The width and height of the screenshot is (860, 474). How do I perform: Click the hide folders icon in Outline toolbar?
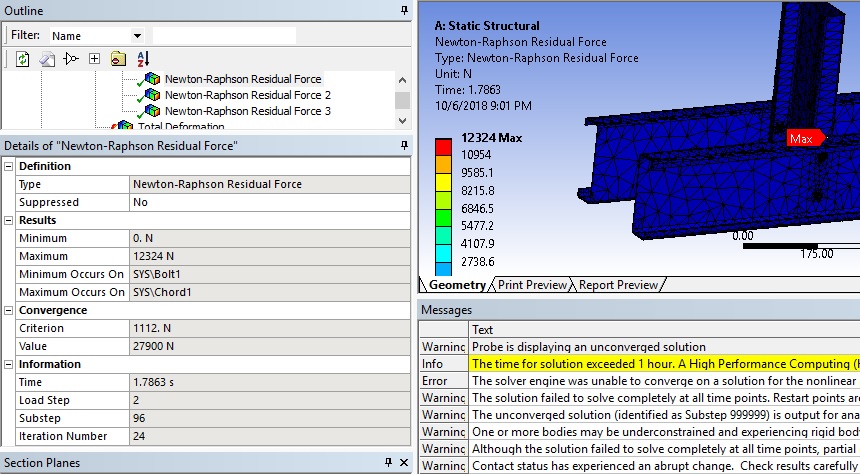click(x=118, y=59)
